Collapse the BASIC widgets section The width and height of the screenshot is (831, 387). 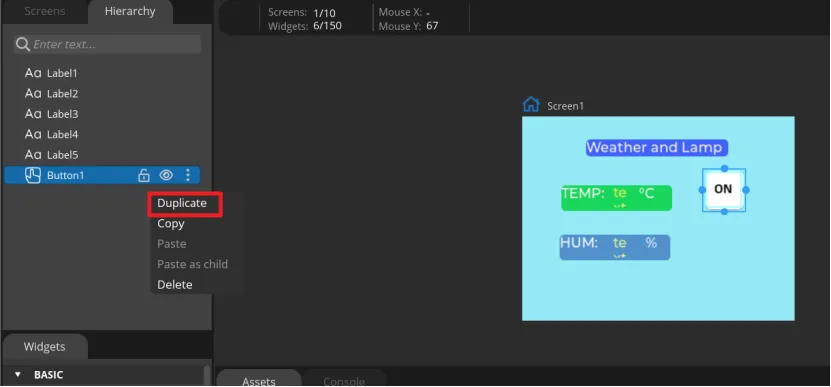pos(18,375)
